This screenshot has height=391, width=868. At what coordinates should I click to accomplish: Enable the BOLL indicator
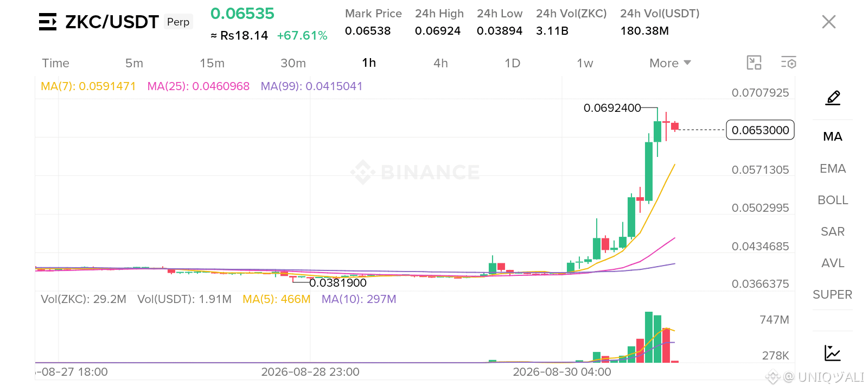tap(833, 200)
